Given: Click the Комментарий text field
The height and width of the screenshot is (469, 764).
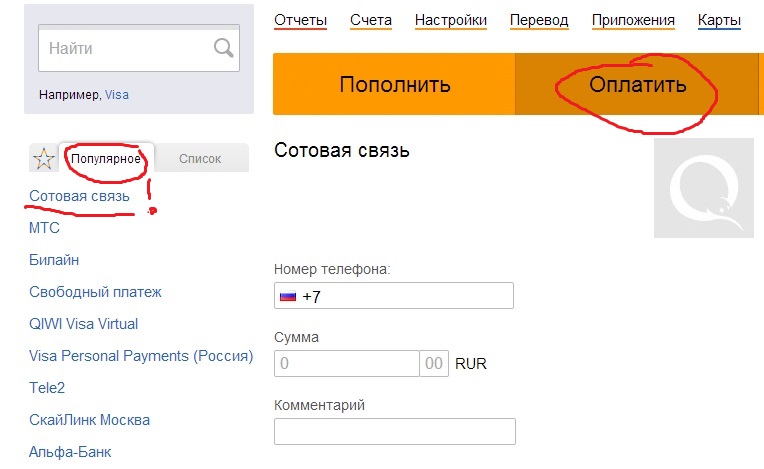Looking at the screenshot, I should click(x=394, y=432).
